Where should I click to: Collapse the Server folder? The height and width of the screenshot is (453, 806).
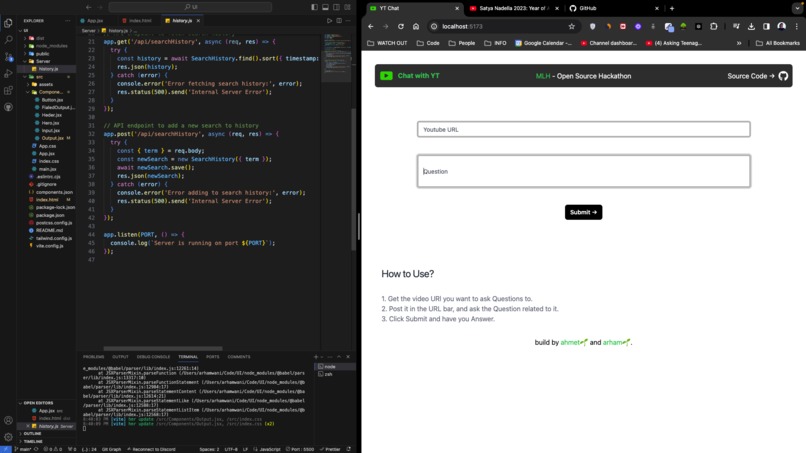coord(43,61)
